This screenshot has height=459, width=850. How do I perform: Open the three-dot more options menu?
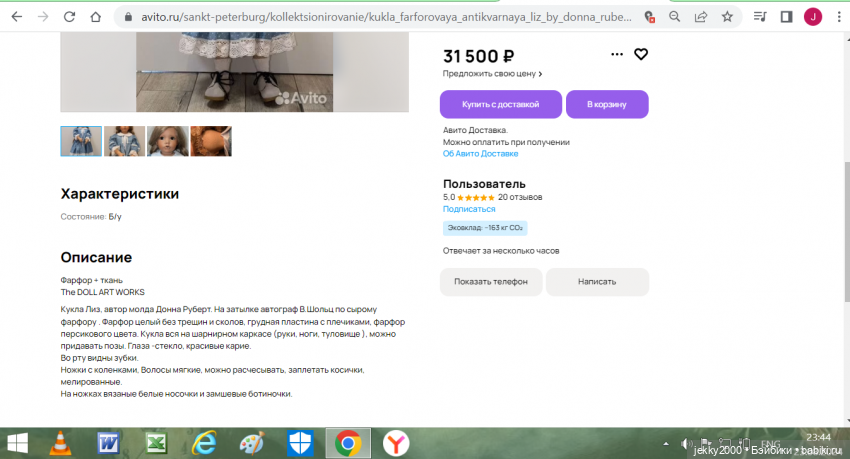pyautogui.click(x=617, y=54)
